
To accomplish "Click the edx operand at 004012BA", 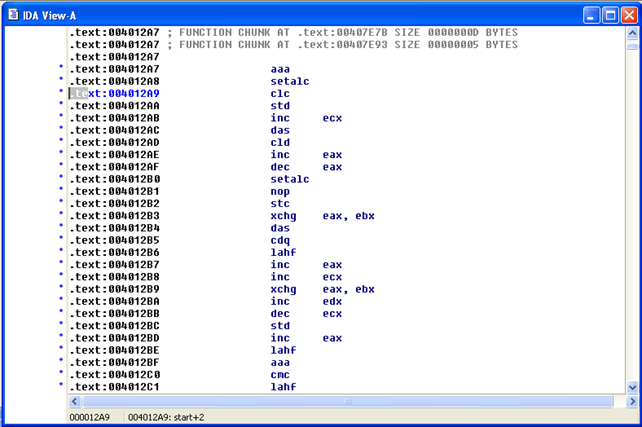I will click(333, 301).
